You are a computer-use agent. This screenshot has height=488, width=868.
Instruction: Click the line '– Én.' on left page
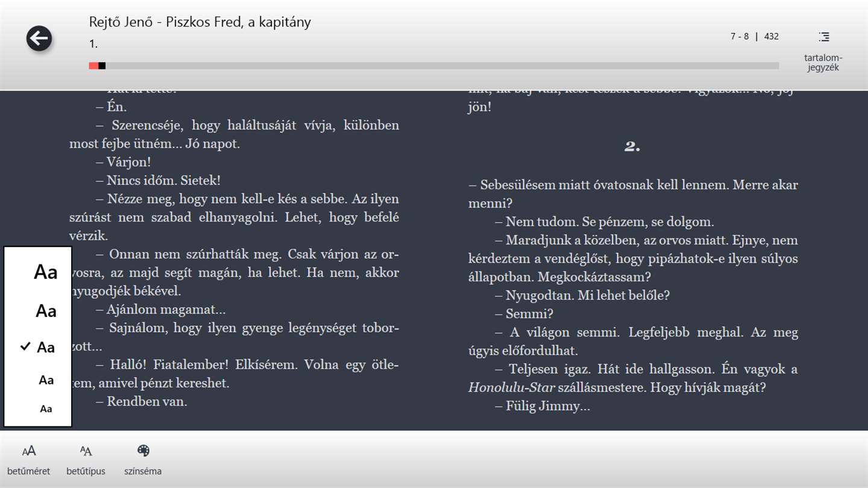point(111,107)
